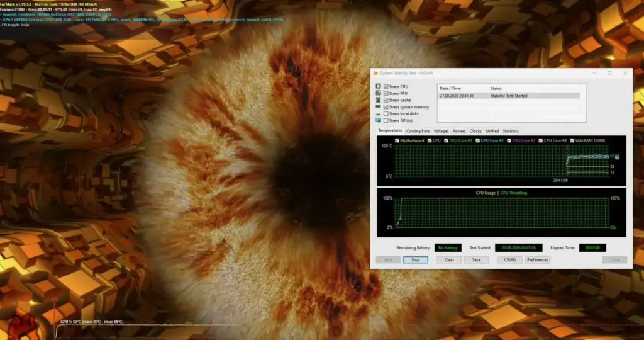Save the stability test results
This screenshot has height=340, width=644.
[477, 260]
